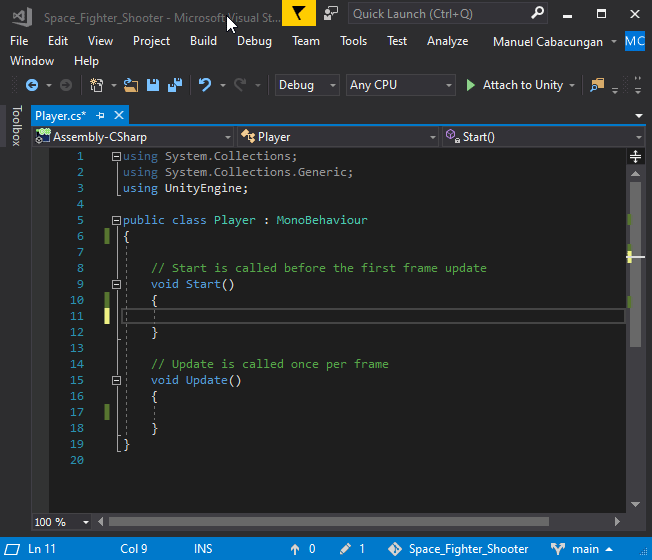Viewport: 652px width, 560px height.
Task: Click the Navigate Backward arrow icon
Action: pyautogui.click(x=32, y=86)
